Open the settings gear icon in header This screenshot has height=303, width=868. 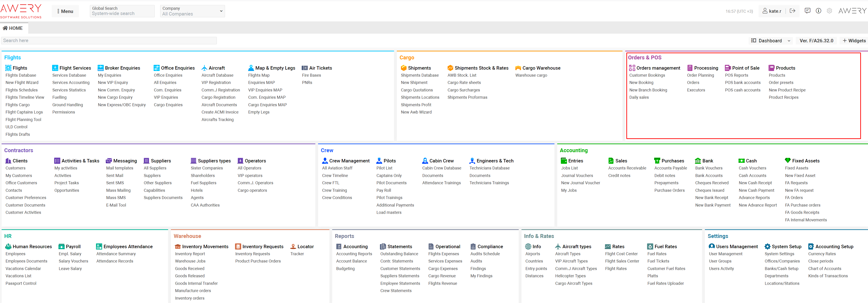pos(829,11)
